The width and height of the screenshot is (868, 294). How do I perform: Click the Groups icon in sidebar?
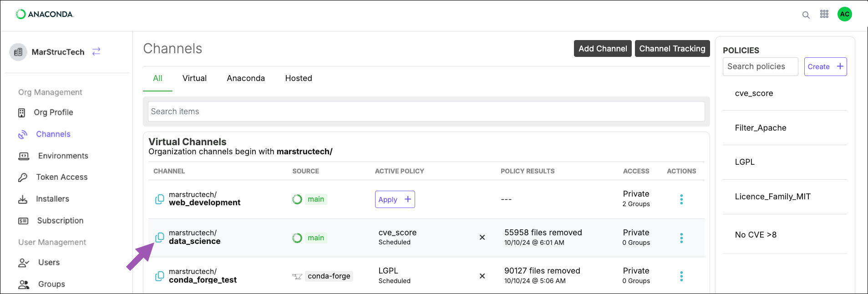point(24,284)
